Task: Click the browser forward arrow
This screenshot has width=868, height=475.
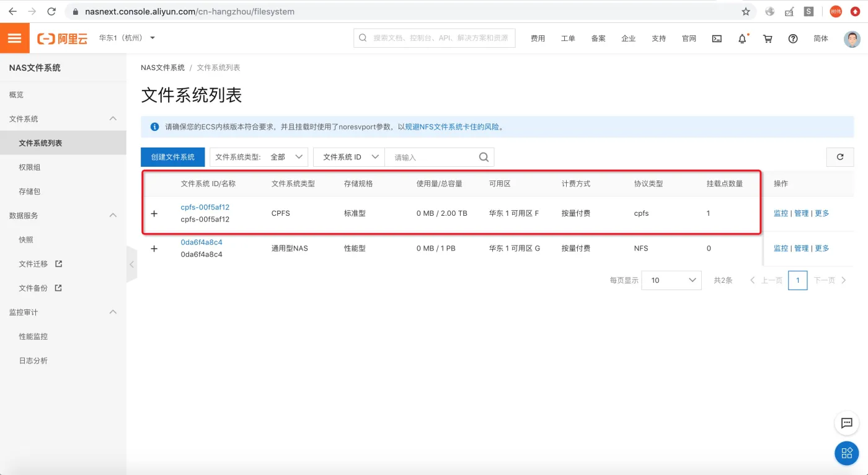Action: tap(32, 11)
